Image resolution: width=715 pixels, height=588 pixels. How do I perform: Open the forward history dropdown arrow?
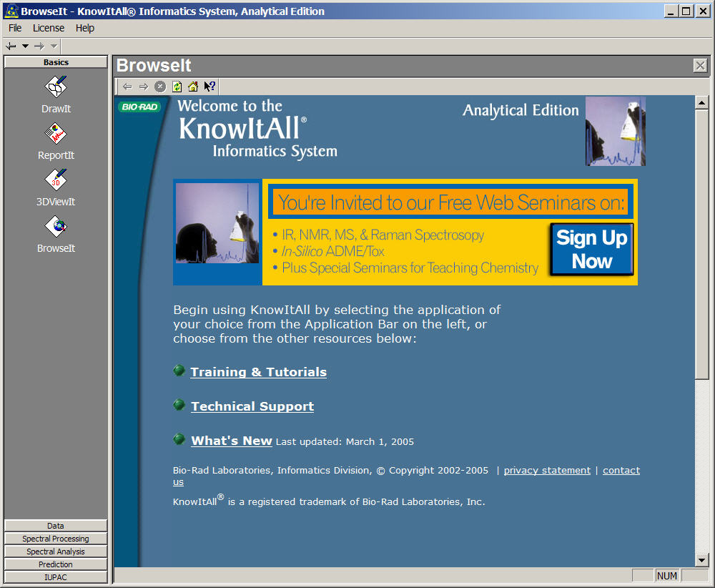click(54, 46)
